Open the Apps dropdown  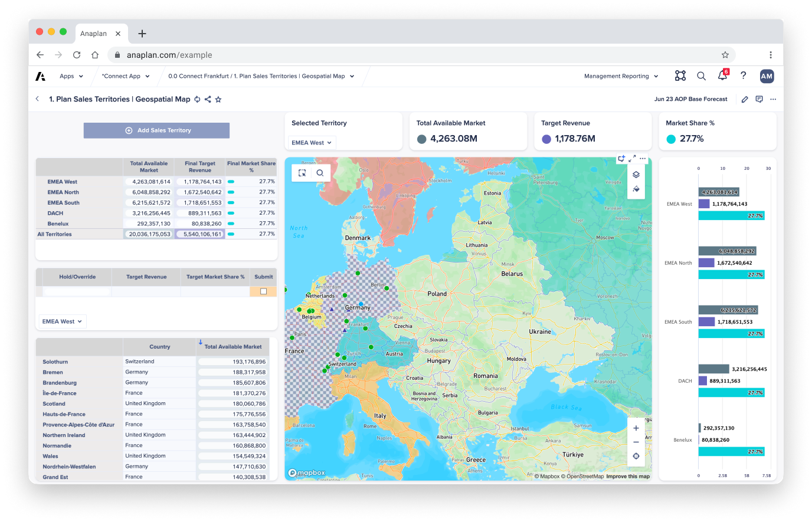click(71, 76)
